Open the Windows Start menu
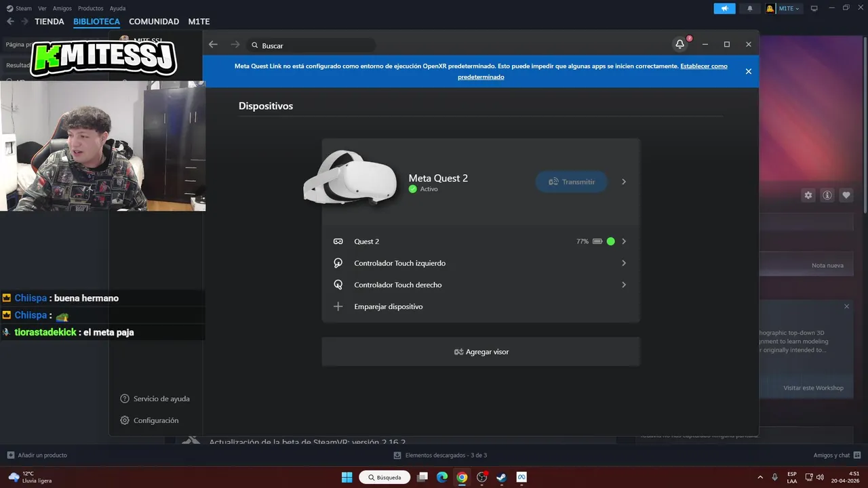 (x=347, y=477)
